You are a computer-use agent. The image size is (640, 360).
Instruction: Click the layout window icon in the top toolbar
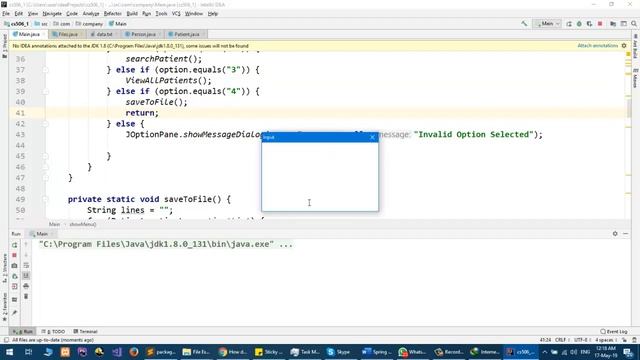point(624,24)
